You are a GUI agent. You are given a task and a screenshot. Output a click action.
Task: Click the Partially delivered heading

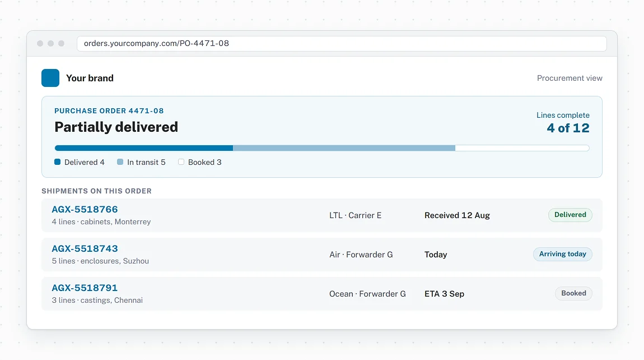point(116,127)
